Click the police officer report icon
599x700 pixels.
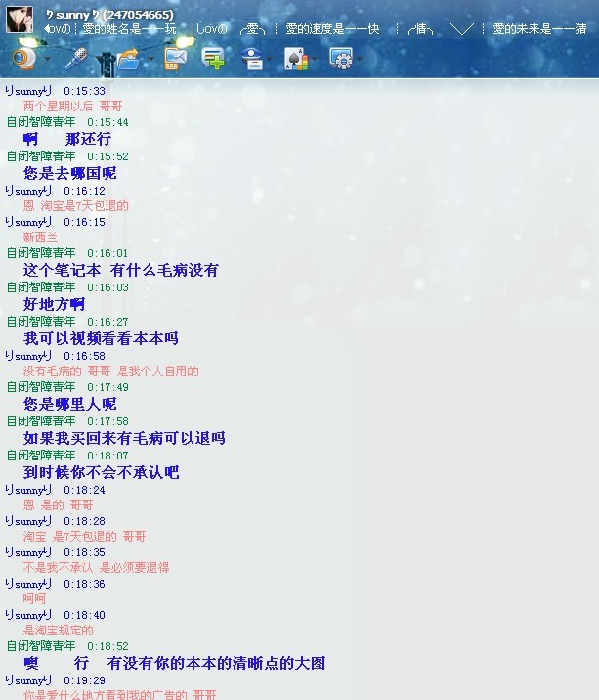click(252, 59)
